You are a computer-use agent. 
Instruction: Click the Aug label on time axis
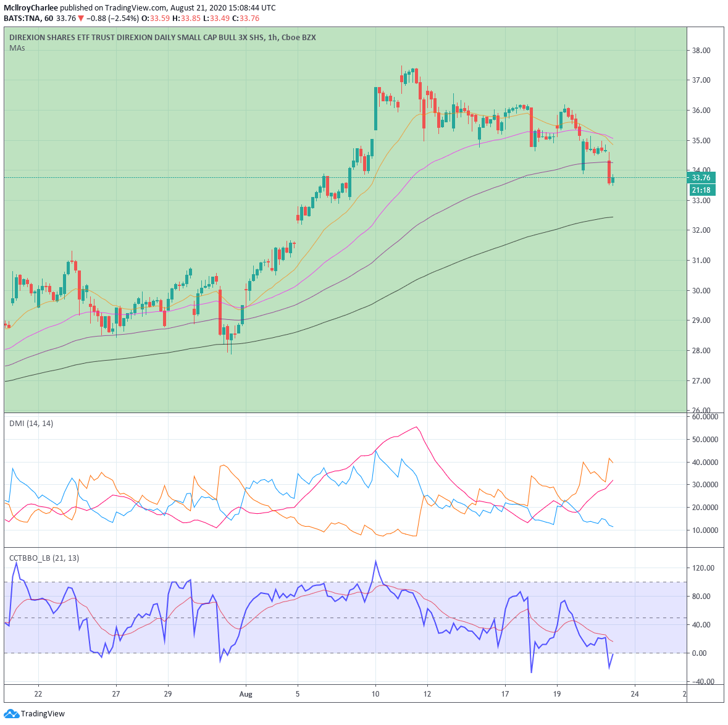pyautogui.click(x=246, y=694)
